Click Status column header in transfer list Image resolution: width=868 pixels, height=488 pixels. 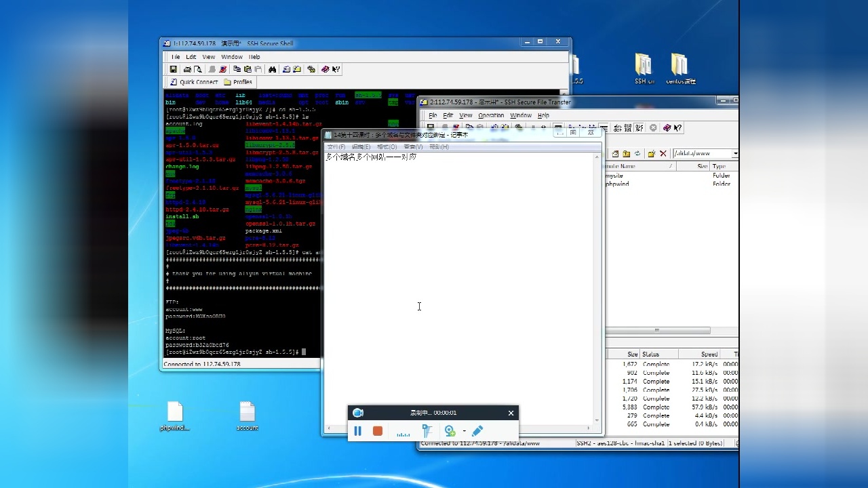[x=660, y=354]
